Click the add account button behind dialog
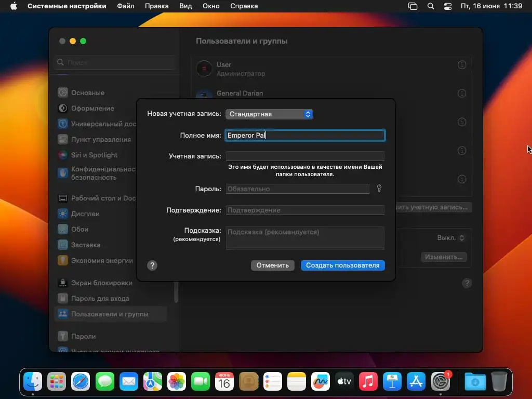This screenshot has height=399, width=532. coord(434,207)
